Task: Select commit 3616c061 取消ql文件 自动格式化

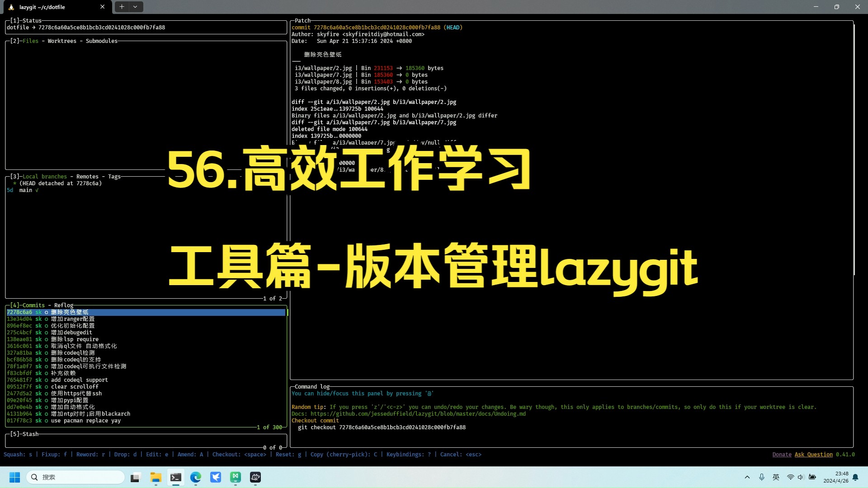Action: (146, 346)
